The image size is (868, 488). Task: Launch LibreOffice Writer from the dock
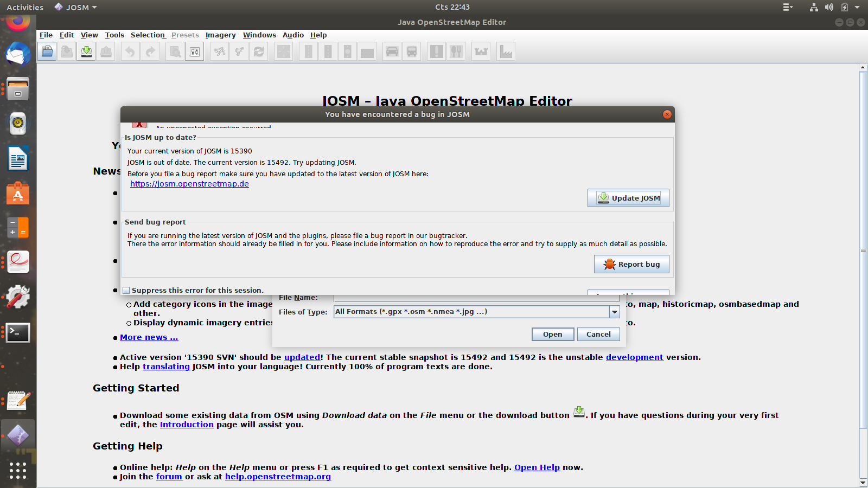18,158
